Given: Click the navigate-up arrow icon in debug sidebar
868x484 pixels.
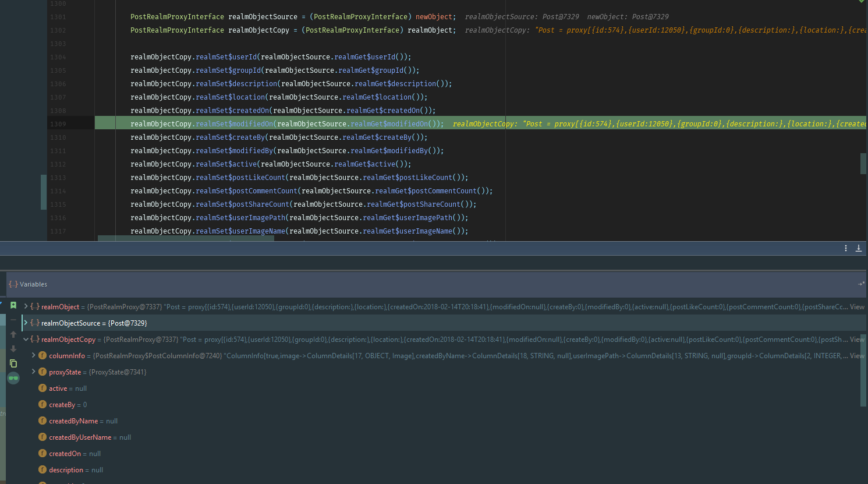Looking at the screenshot, I should (13, 334).
